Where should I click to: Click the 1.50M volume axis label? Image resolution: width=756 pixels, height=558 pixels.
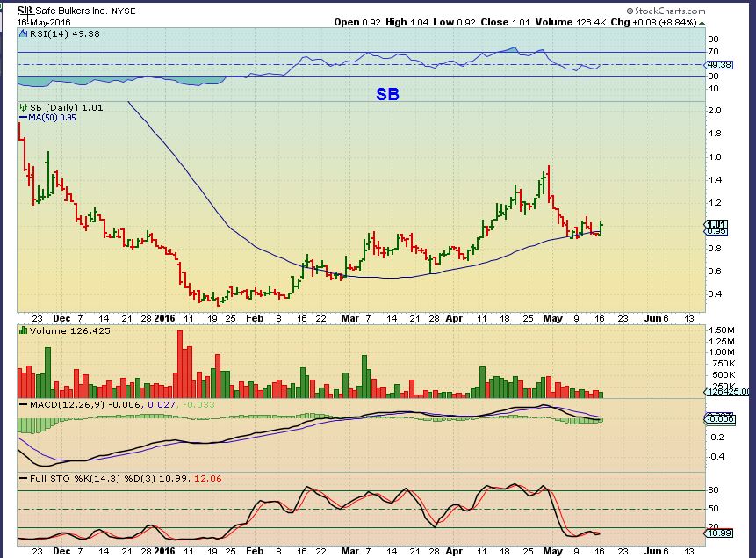pyautogui.click(x=722, y=330)
